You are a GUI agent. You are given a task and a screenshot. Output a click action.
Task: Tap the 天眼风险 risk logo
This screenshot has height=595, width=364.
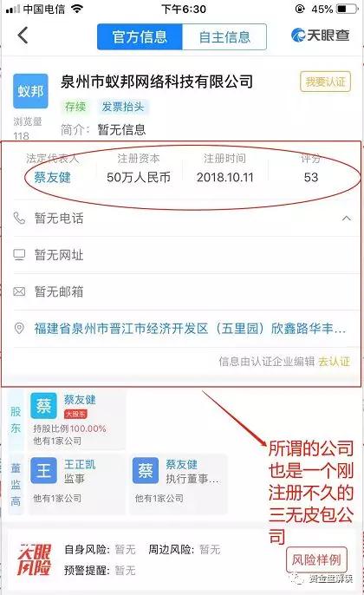coord(34,559)
